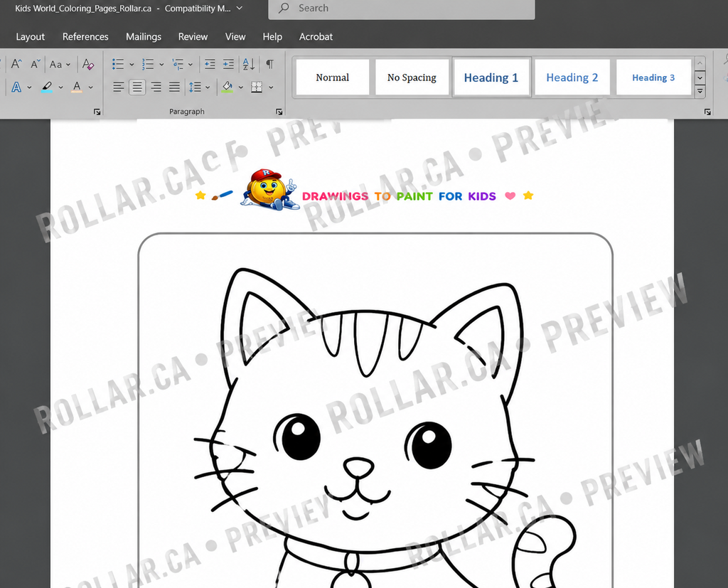
Task: Toggle center alignment
Action: coord(137,87)
